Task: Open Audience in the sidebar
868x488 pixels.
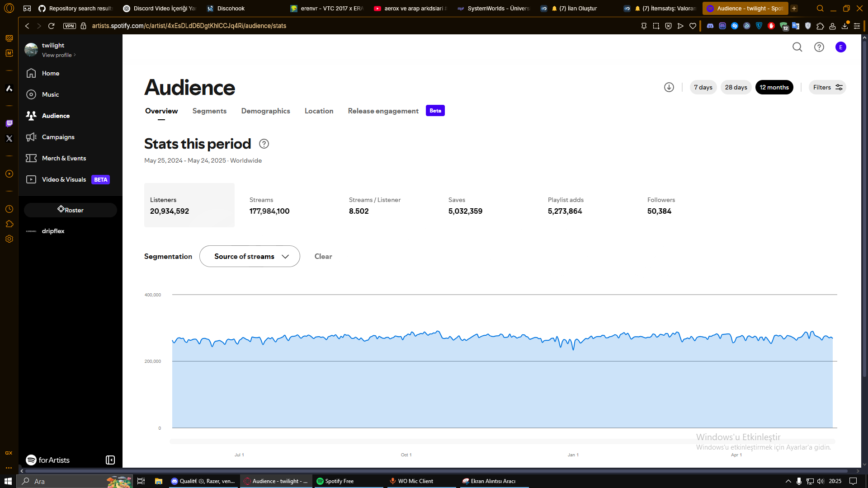Action: [56, 116]
